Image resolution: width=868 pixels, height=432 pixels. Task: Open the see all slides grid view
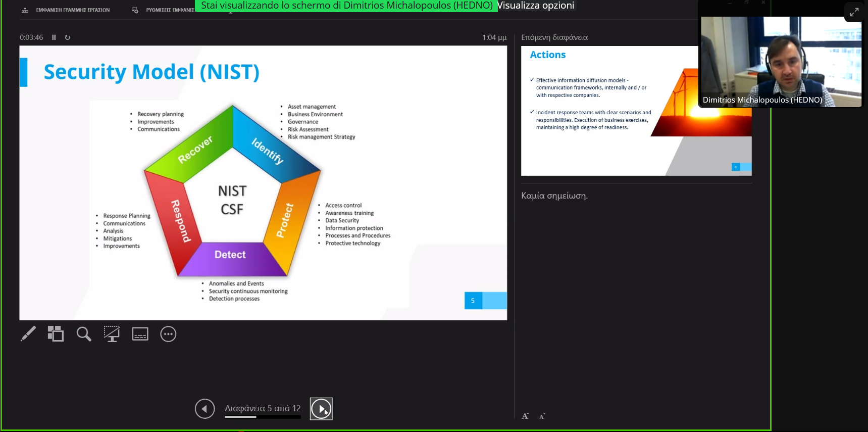(x=56, y=334)
